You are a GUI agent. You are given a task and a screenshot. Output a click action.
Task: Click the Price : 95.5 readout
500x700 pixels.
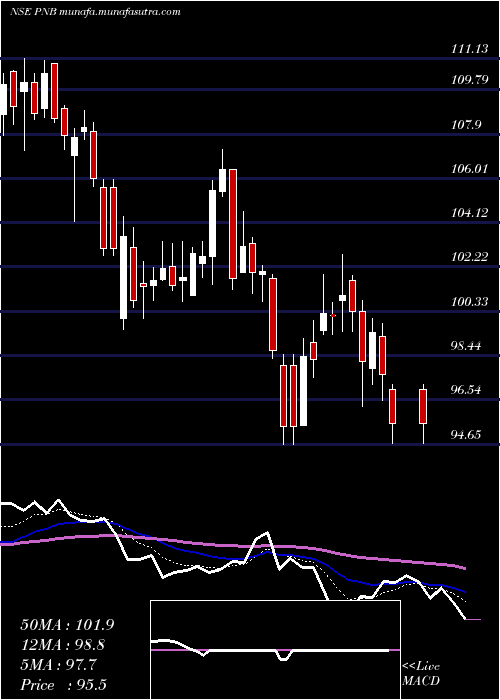64,685
